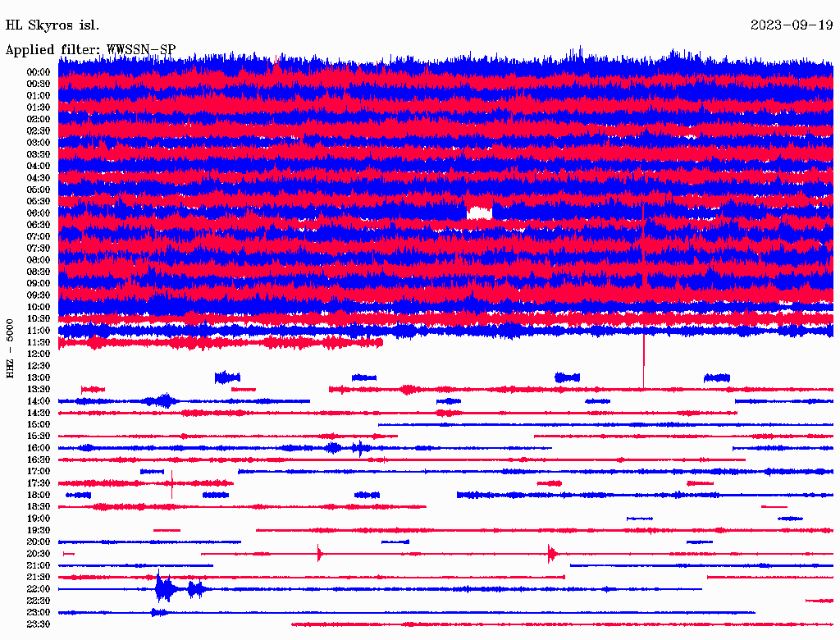Select the 11:30 time label
Viewport: 840px width, 640px height.
click(x=39, y=342)
